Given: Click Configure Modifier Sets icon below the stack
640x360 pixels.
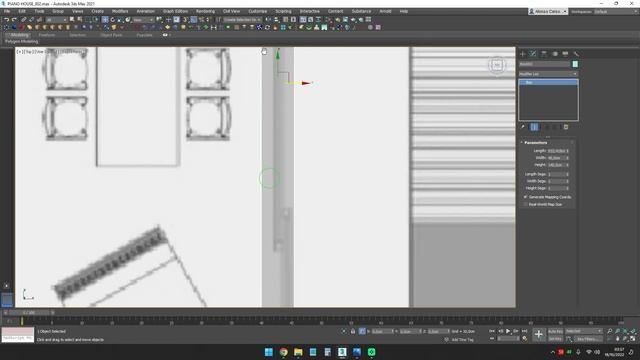Looking at the screenshot, I should 566,127.
